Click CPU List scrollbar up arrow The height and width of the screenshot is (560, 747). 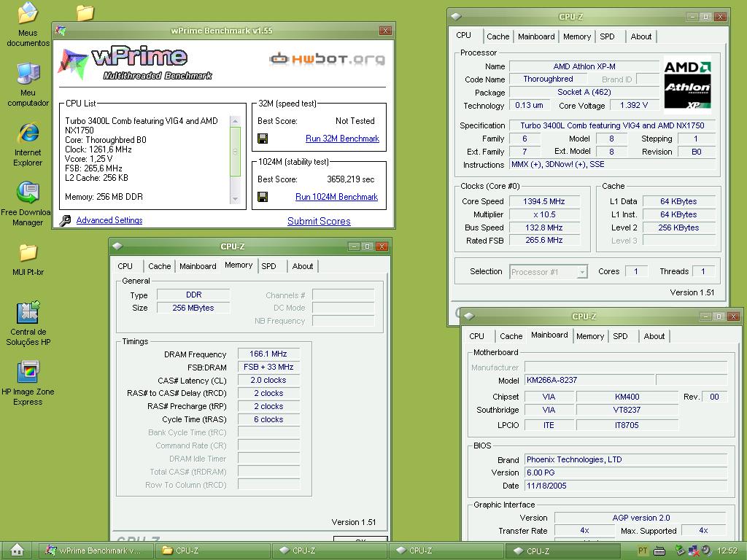click(x=236, y=121)
